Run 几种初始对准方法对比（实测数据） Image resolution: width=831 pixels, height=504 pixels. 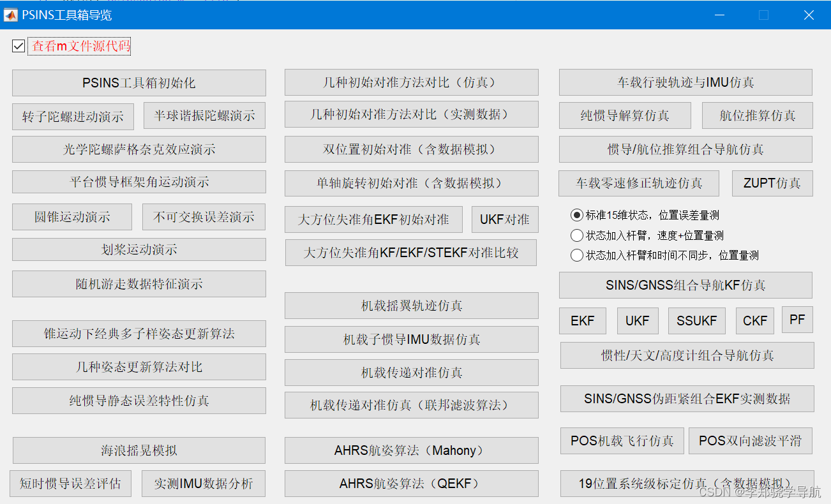412,114
